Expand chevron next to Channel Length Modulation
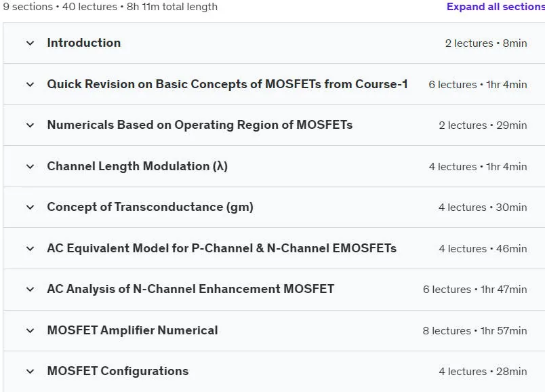545x392 pixels. click(31, 167)
